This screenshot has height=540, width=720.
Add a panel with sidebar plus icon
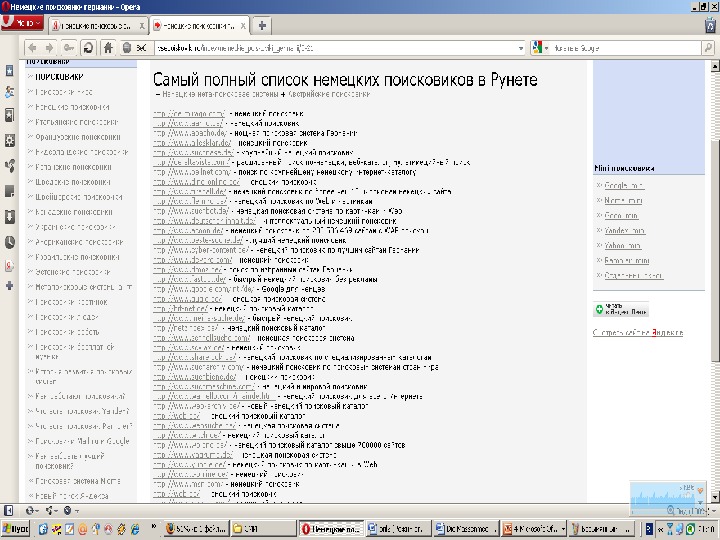point(9,286)
